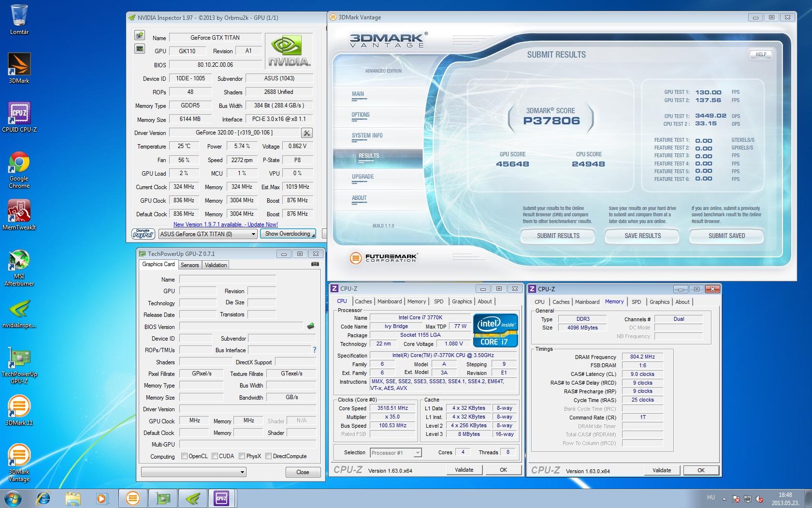The height and width of the screenshot is (508, 812).
Task: Click the GPU-Z screenshot camera icon
Action: click(x=315, y=264)
